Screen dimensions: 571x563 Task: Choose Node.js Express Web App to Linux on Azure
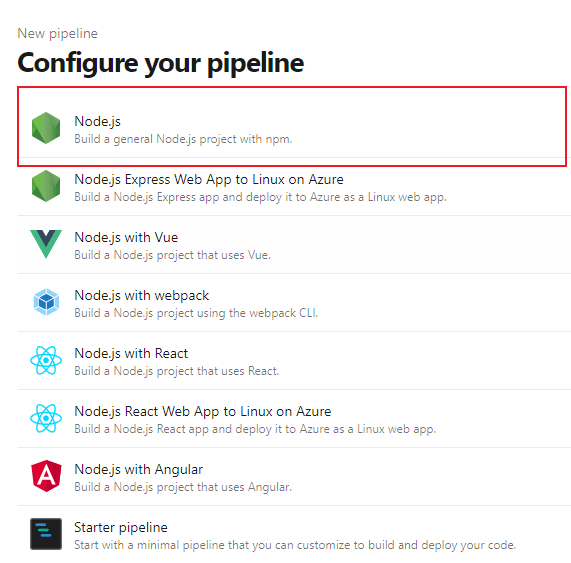pos(209,179)
